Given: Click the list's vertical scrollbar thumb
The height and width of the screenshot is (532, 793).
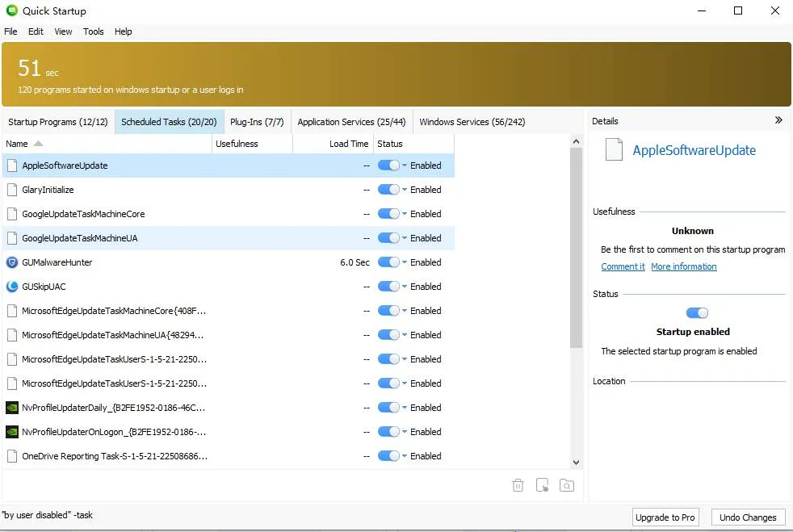Looking at the screenshot, I should pyautogui.click(x=576, y=248).
